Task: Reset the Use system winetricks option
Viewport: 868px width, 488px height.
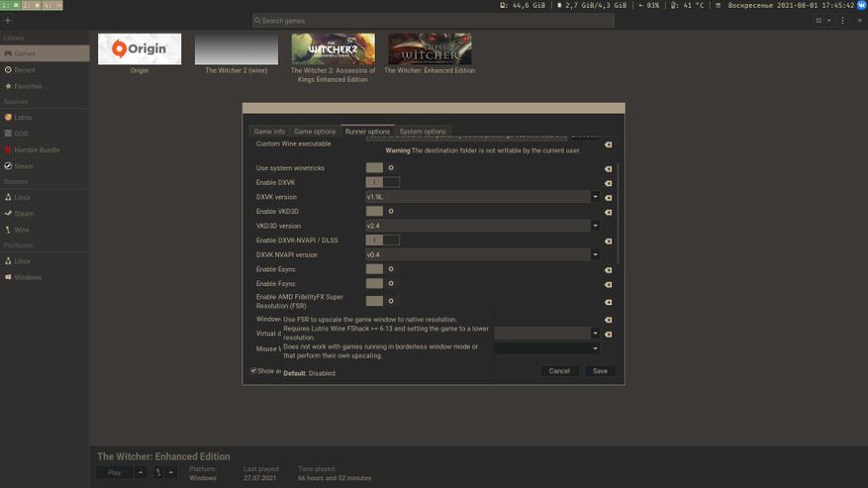Action: [x=609, y=168]
